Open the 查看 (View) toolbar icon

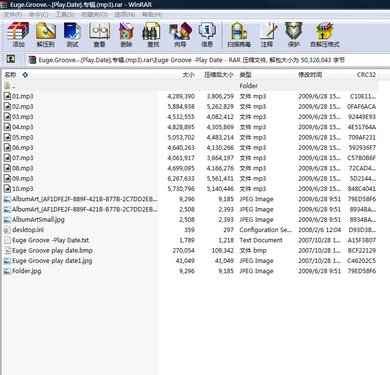[99, 34]
